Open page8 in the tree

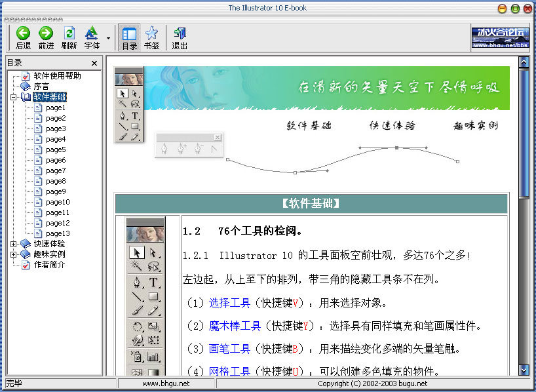[x=56, y=182]
